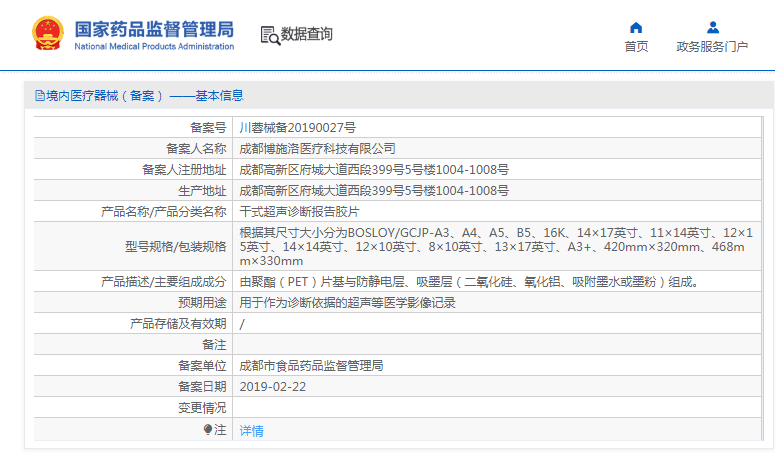The width and height of the screenshot is (775, 459).
Task: Click the 首页 house icon
Action: pos(636,27)
